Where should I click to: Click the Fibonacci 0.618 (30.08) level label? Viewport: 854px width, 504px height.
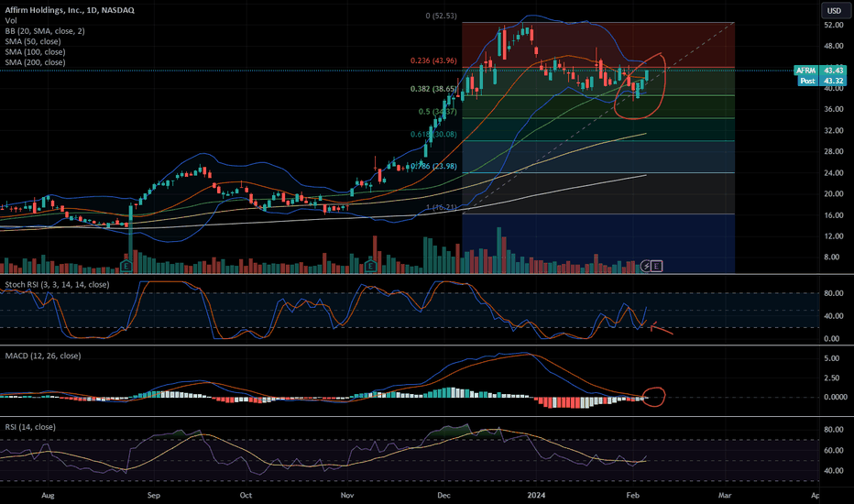pos(433,134)
